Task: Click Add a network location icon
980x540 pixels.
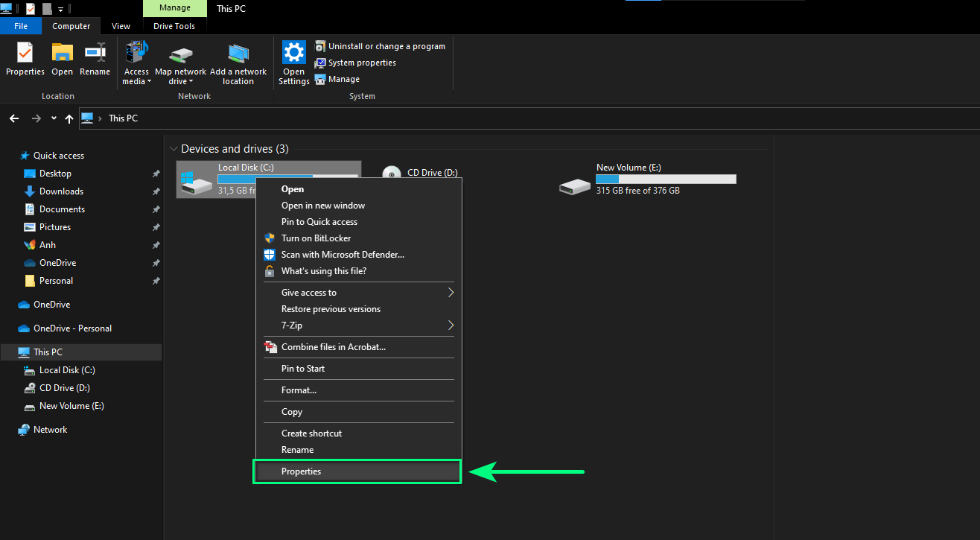Action: click(238, 54)
